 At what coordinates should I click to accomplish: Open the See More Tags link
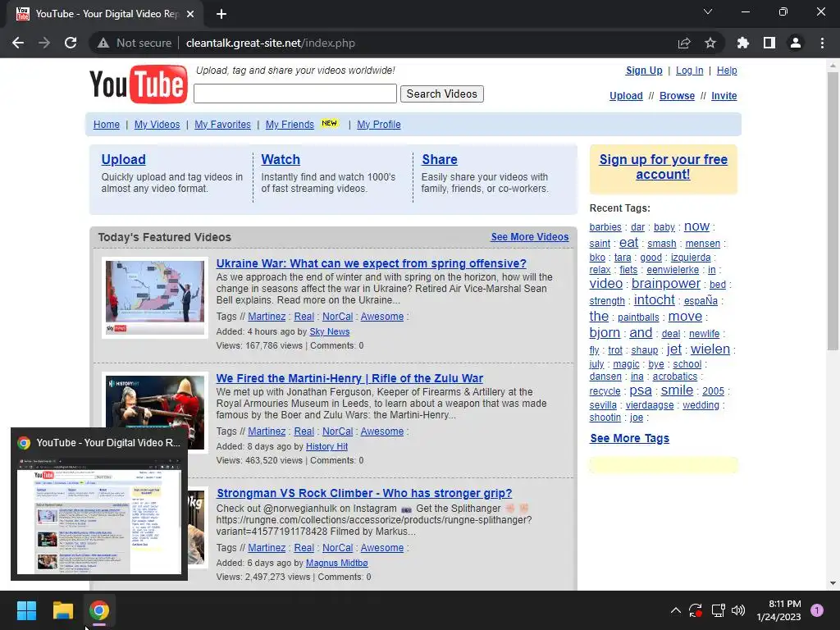coord(629,438)
